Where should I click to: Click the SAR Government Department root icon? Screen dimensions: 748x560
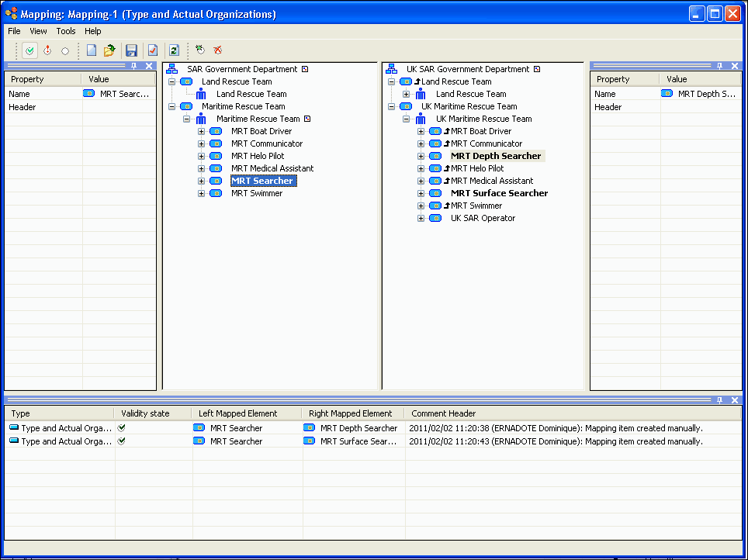(173, 69)
